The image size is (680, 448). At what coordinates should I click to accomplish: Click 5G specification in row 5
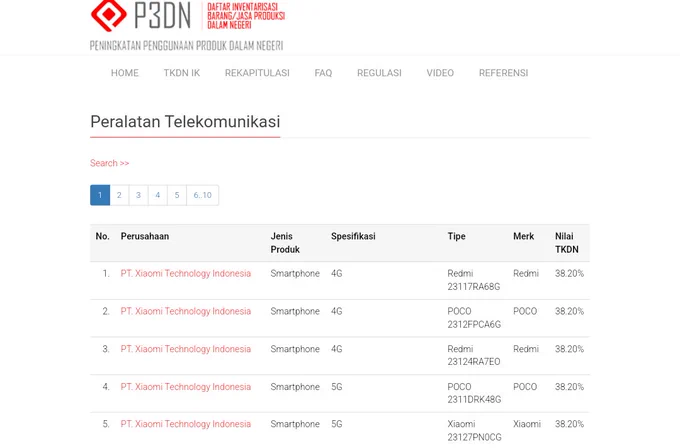pos(337,424)
